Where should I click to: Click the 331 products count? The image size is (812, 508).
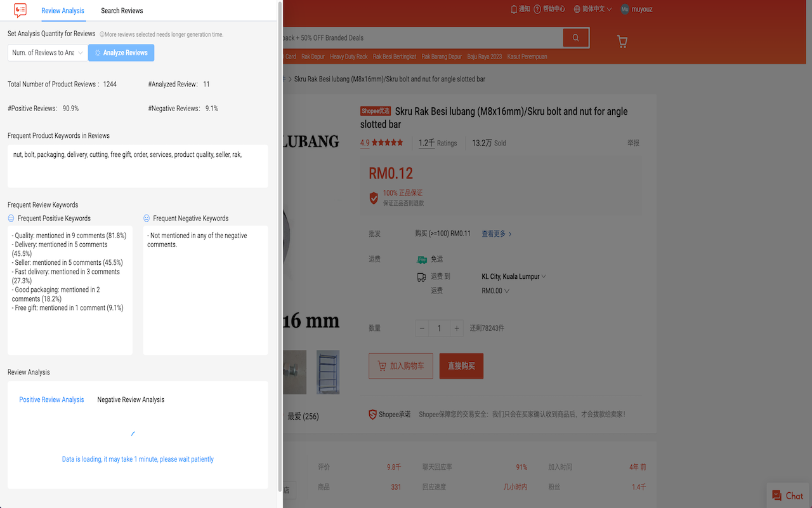click(396, 487)
